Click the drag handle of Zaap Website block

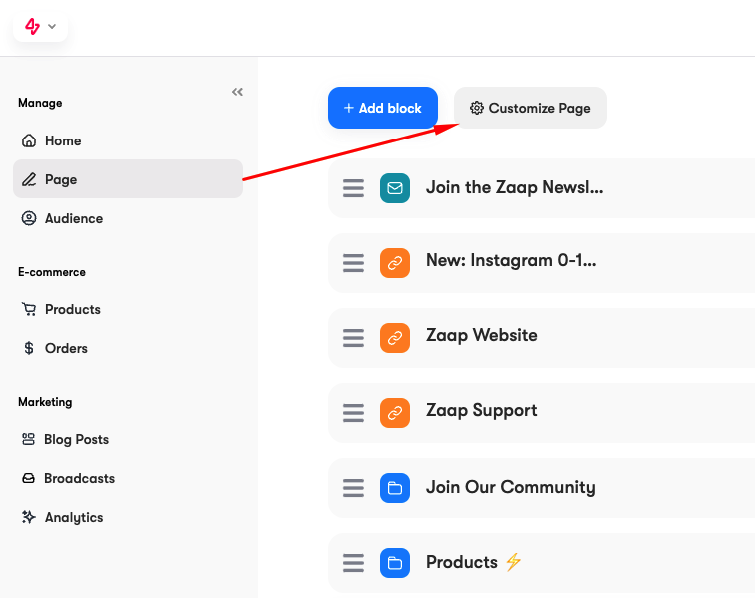(353, 338)
